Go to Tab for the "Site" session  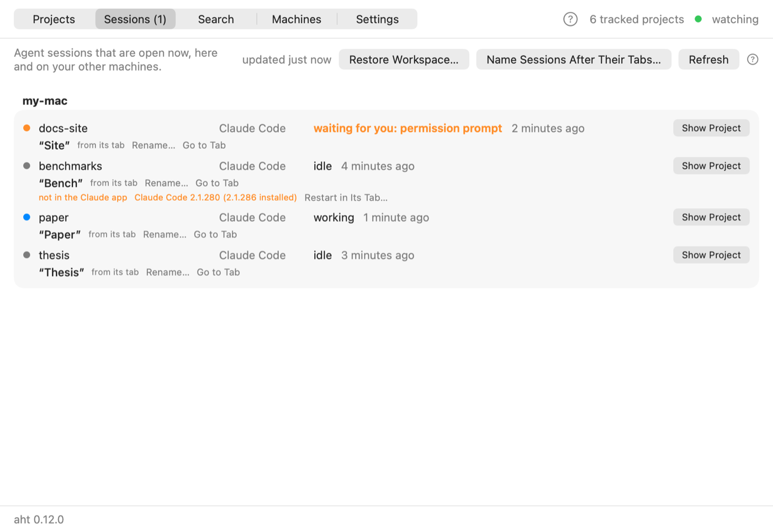pyautogui.click(x=204, y=145)
